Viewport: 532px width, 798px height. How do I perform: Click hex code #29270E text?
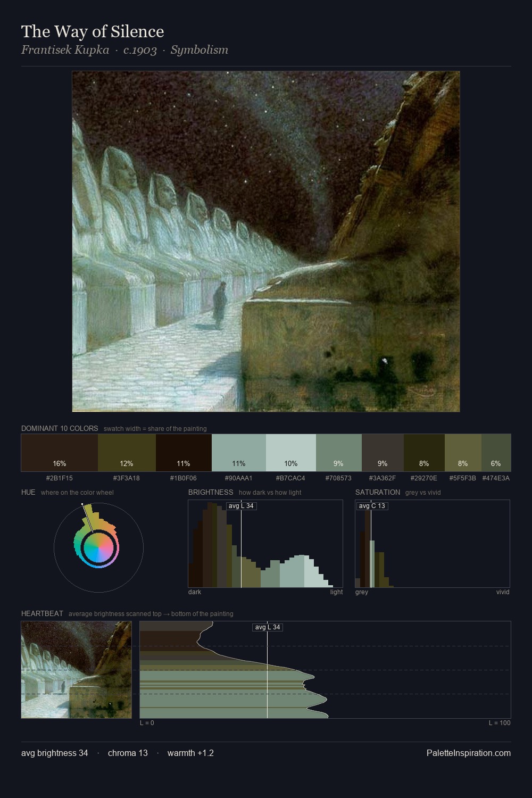point(424,478)
